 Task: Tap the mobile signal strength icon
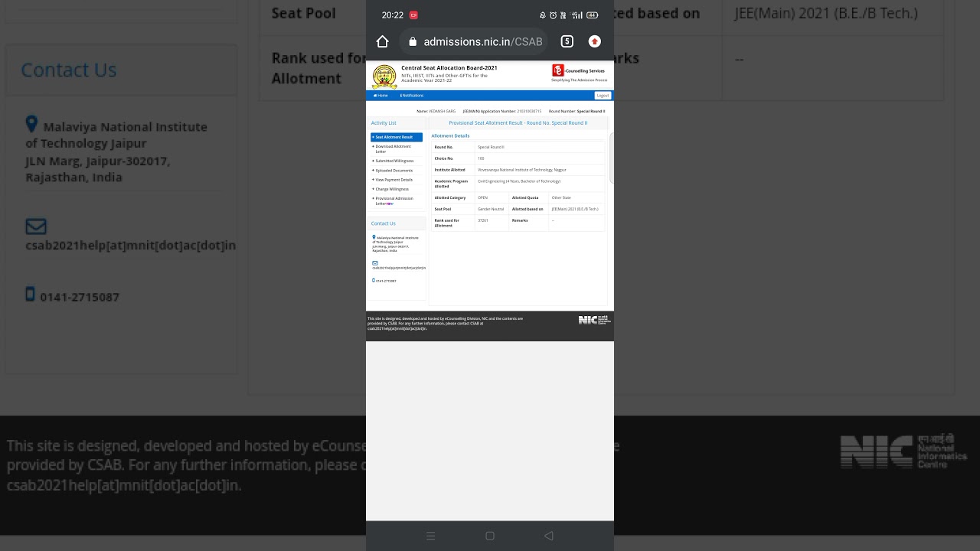point(578,15)
